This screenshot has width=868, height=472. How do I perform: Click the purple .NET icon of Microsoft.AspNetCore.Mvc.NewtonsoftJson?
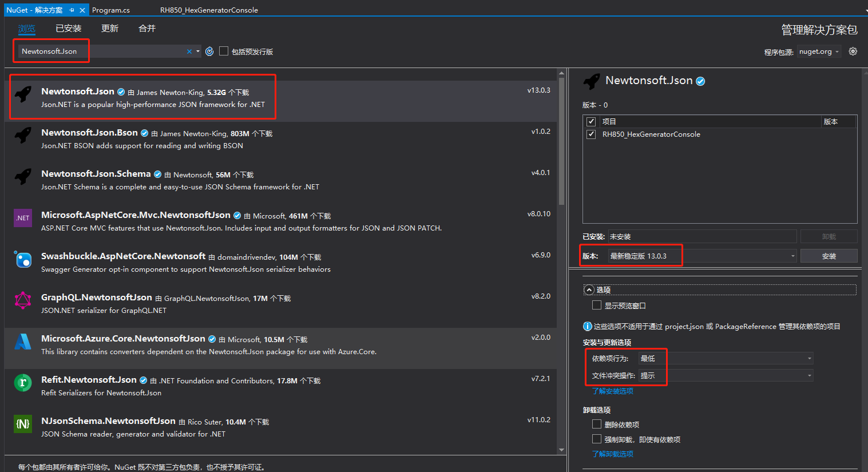point(23,218)
